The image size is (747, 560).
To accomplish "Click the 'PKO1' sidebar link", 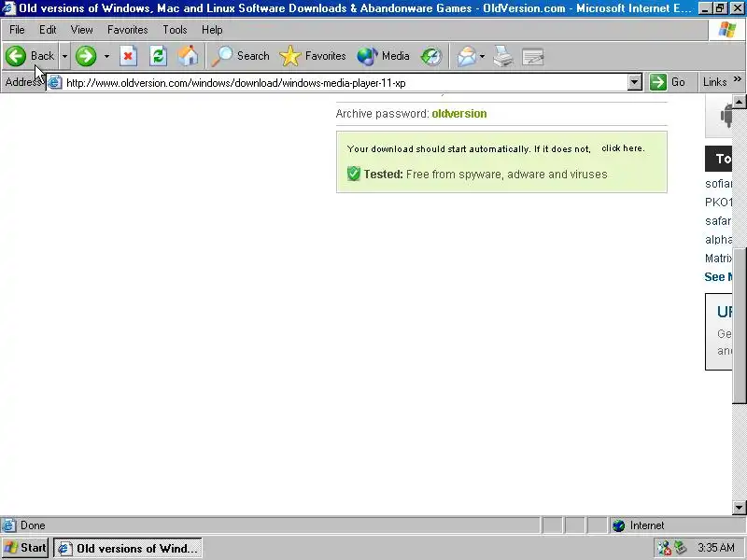I will [x=718, y=202].
